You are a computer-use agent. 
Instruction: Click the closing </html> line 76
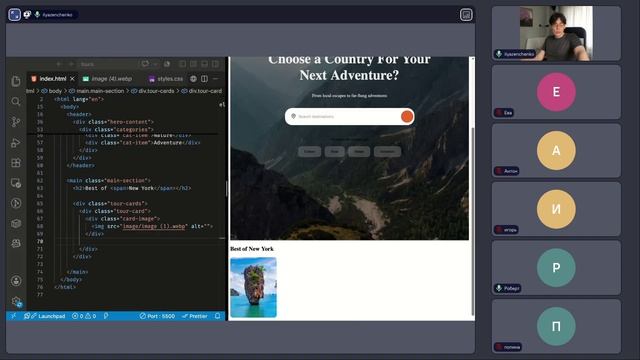pos(64,287)
